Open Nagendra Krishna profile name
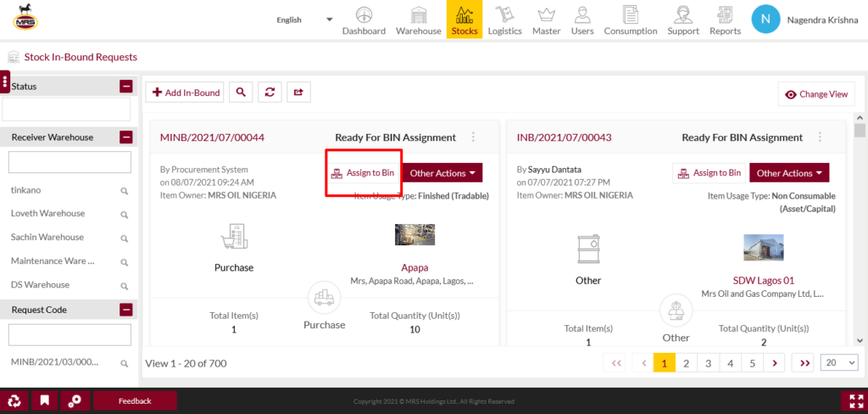Viewport: 868px width, 414px height. [822, 20]
